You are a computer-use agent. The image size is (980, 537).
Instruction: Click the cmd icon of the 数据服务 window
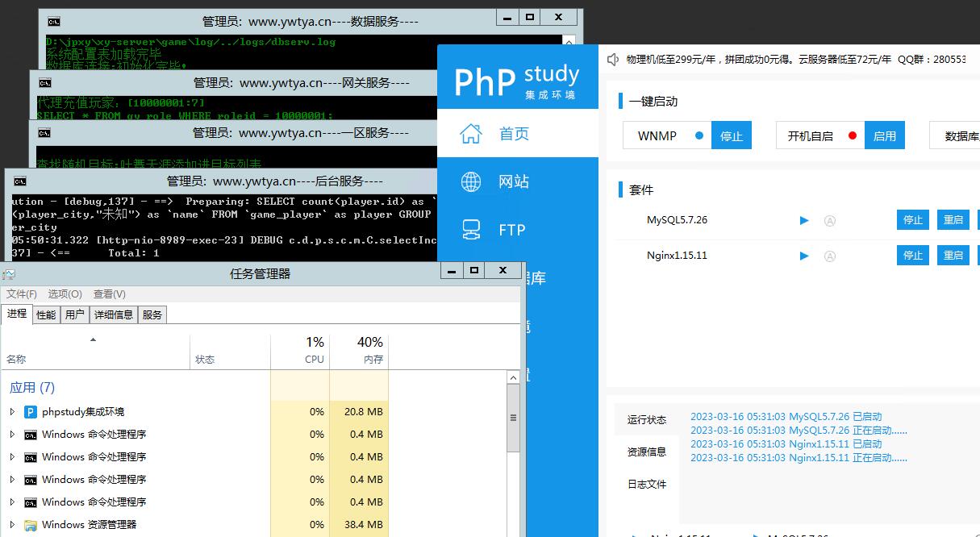[53, 22]
